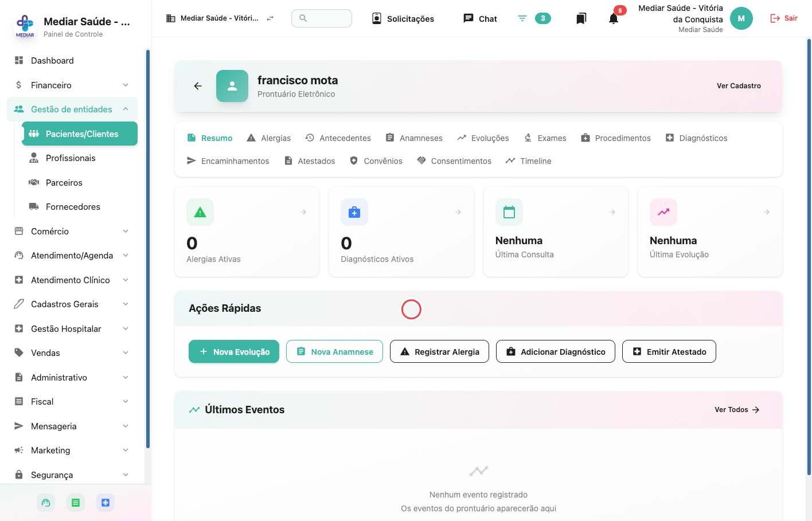Click the back arrow beside francisco mota

[198, 86]
